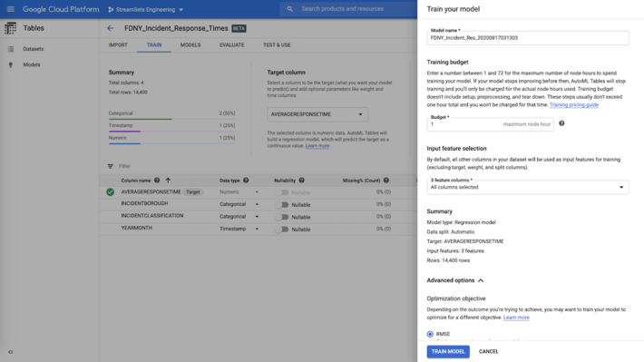Switch to the TEST & USE tab
Viewport: 644px width, 362px height.
point(277,45)
